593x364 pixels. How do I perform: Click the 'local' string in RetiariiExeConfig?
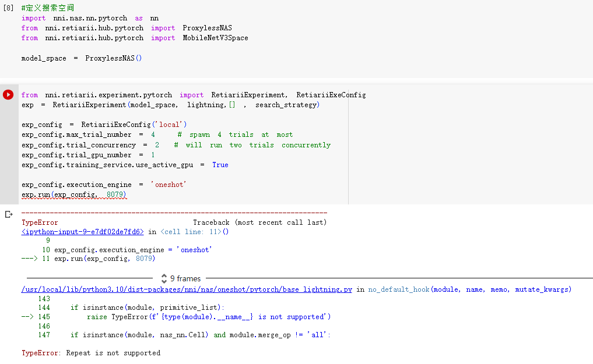click(x=171, y=124)
